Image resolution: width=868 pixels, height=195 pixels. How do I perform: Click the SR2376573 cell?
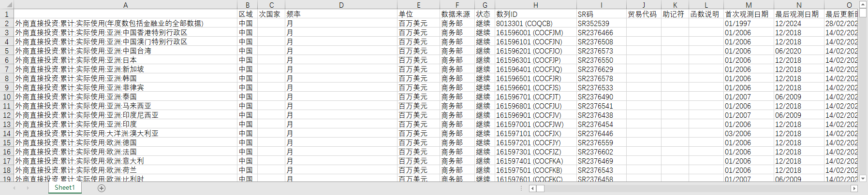point(602,51)
